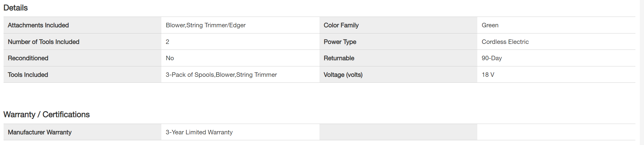Select the Attachments Included label
Image resolution: width=644 pixels, height=145 pixels.
(38, 25)
